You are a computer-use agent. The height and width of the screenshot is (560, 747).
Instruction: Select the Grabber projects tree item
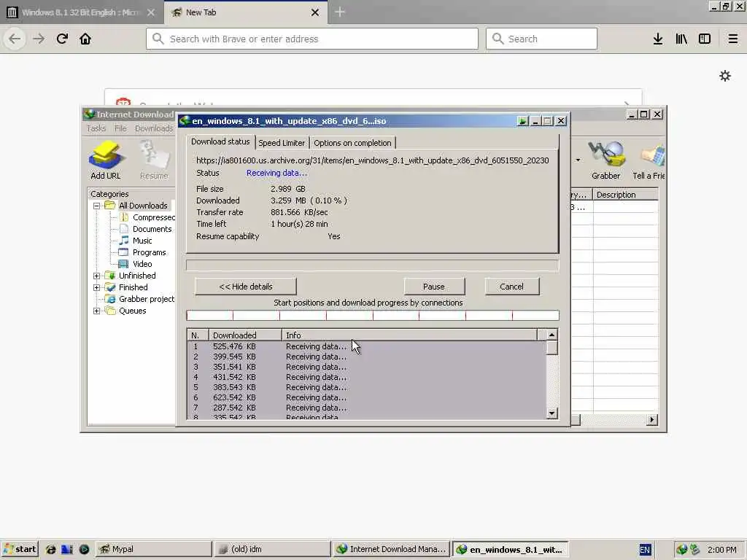pos(141,299)
